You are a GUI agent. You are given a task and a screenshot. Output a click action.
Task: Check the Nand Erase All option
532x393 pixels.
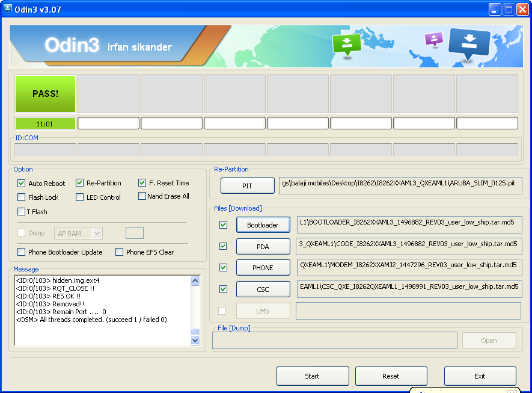click(142, 196)
